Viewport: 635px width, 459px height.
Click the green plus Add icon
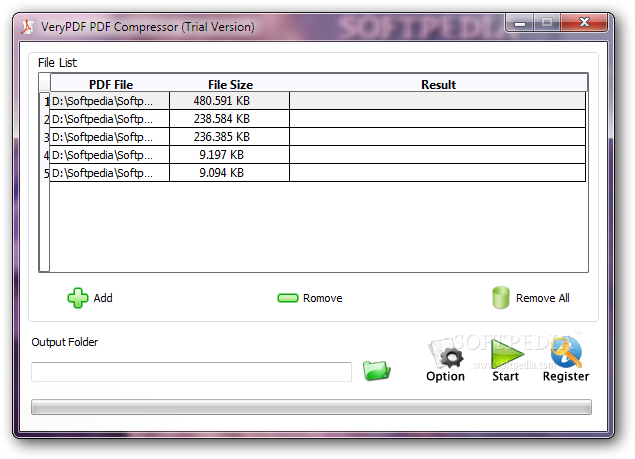tap(77, 298)
